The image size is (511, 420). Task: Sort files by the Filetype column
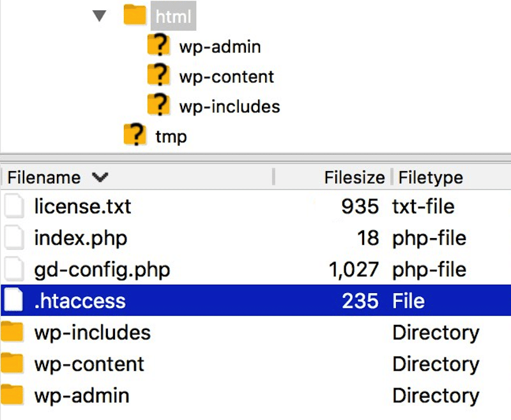(430, 177)
